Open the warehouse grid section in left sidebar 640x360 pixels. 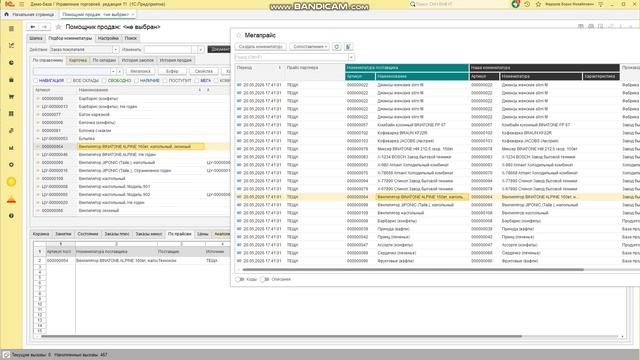tap(11, 113)
